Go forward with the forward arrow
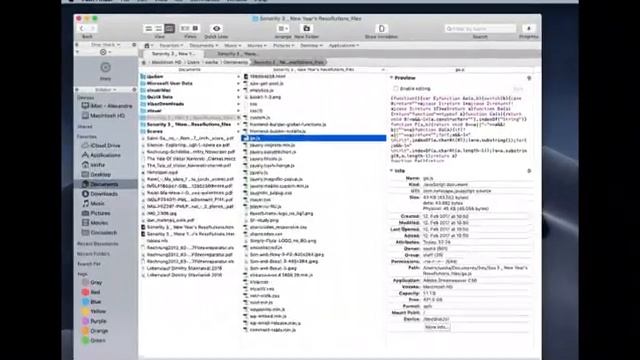The width and height of the screenshot is (640, 360). [92, 29]
